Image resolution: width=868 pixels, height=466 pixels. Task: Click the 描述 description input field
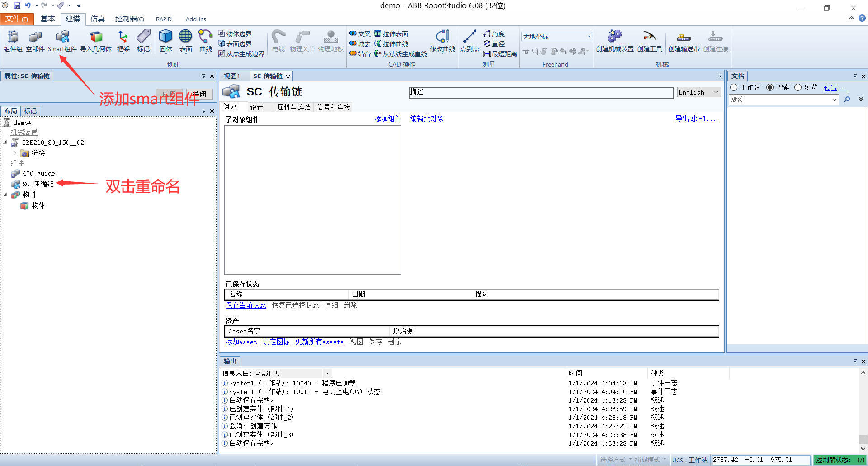pyautogui.click(x=541, y=92)
